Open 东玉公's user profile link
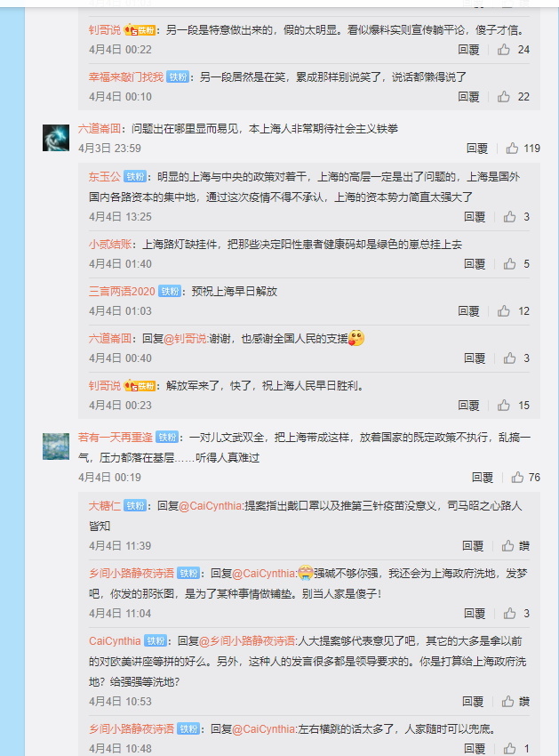This screenshot has height=756, width=559. coord(105,176)
